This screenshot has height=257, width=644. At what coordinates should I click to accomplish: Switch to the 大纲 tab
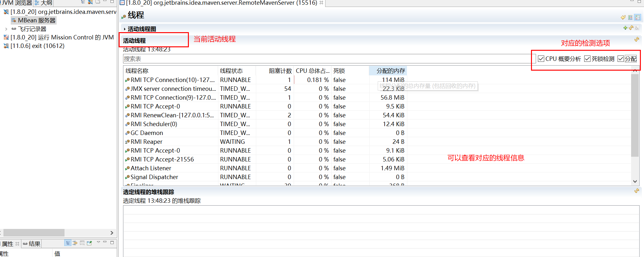43,3
